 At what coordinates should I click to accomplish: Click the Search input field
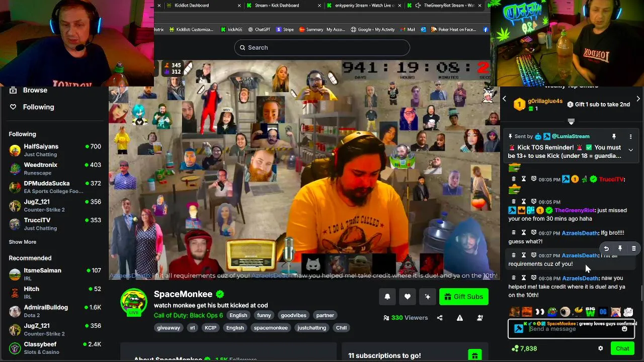pyautogui.click(x=322, y=47)
